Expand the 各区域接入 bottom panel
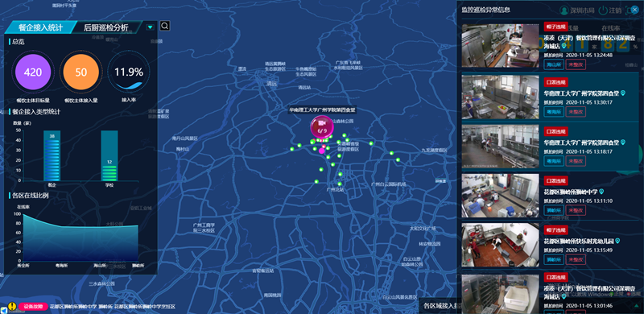This screenshot has height=314, width=644. coord(440,306)
